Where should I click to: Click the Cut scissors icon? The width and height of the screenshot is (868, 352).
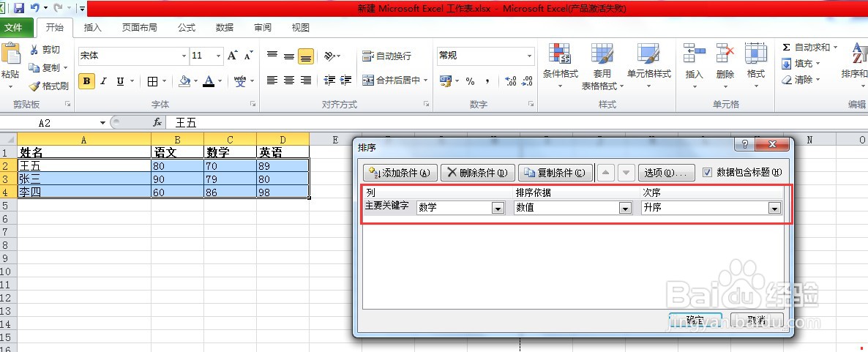(x=34, y=50)
